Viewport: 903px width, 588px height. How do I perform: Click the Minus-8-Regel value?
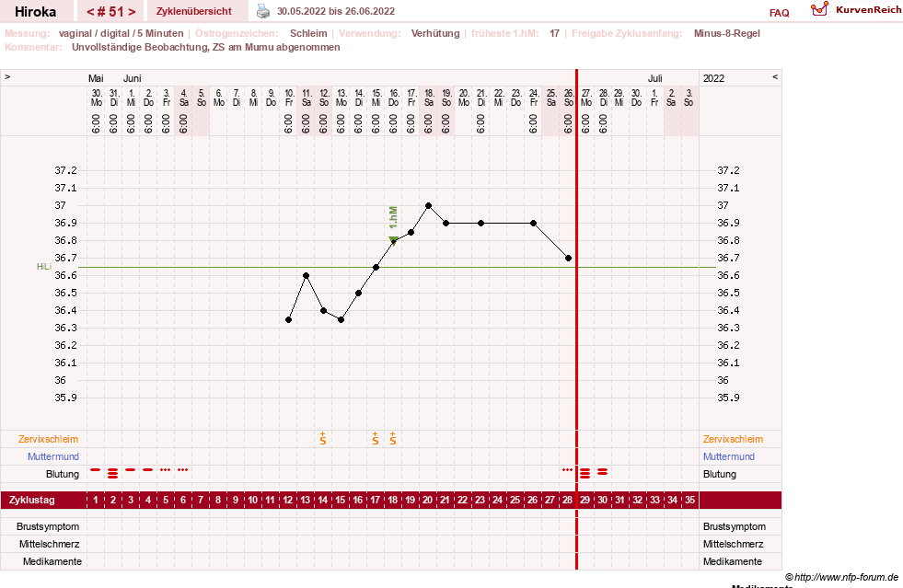727,33
